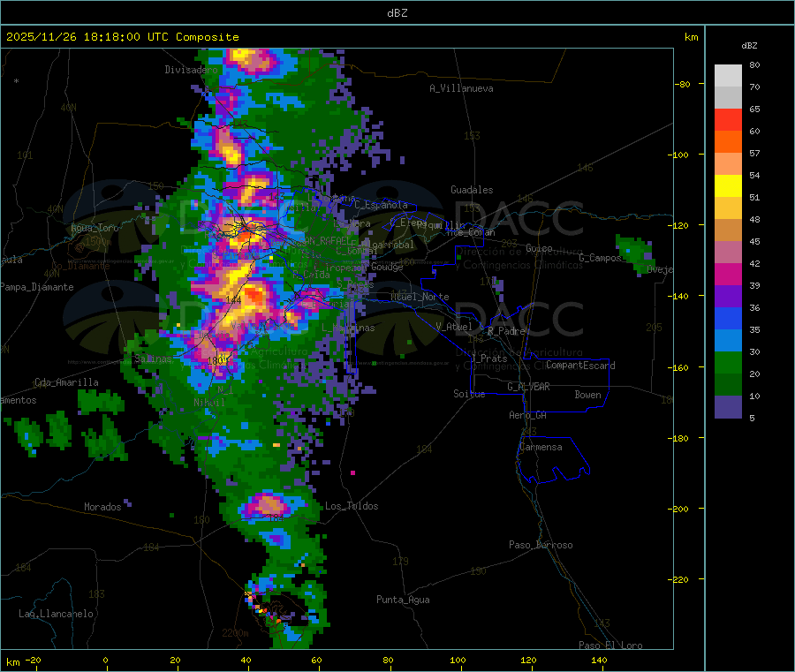795x672 pixels.
Task: Click the C_Española map label
Action: click(381, 205)
